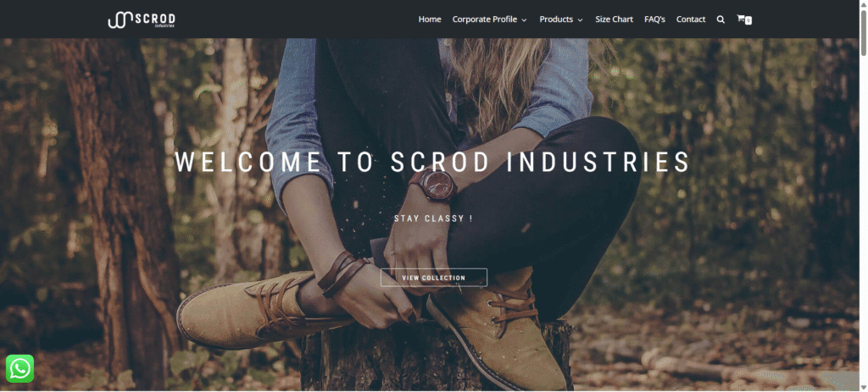
Task: Expand the Corporate Profile chevron arrow
Action: (524, 20)
